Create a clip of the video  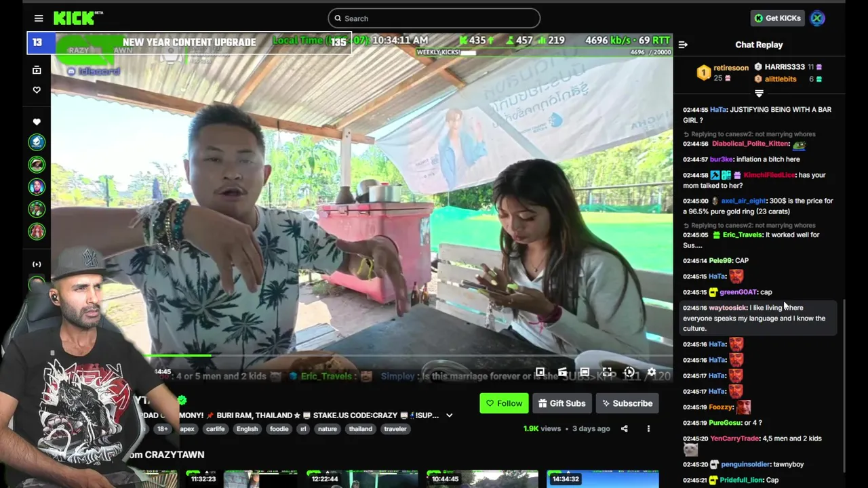(562, 372)
